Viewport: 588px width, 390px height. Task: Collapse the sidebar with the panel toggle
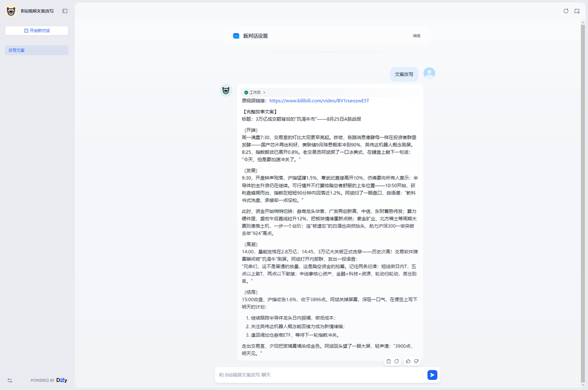click(65, 11)
